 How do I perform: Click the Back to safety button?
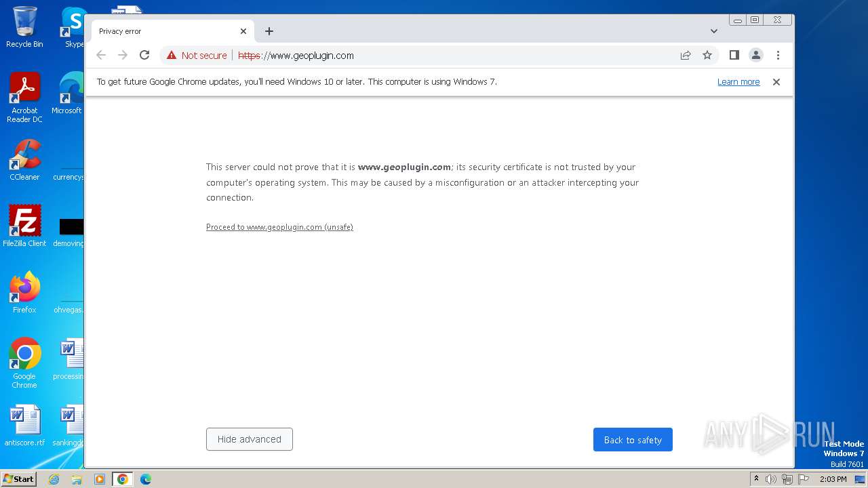point(633,439)
